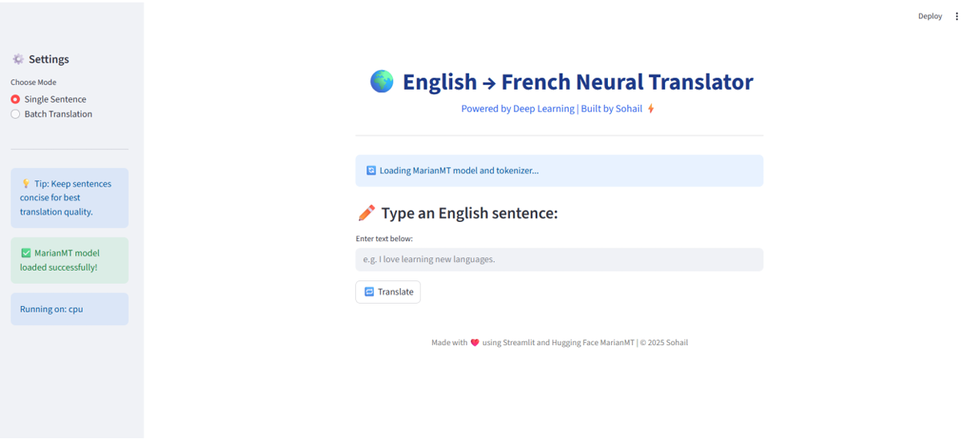Select the Batch Translation mode
The image size is (980, 439).
tap(15, 115)
